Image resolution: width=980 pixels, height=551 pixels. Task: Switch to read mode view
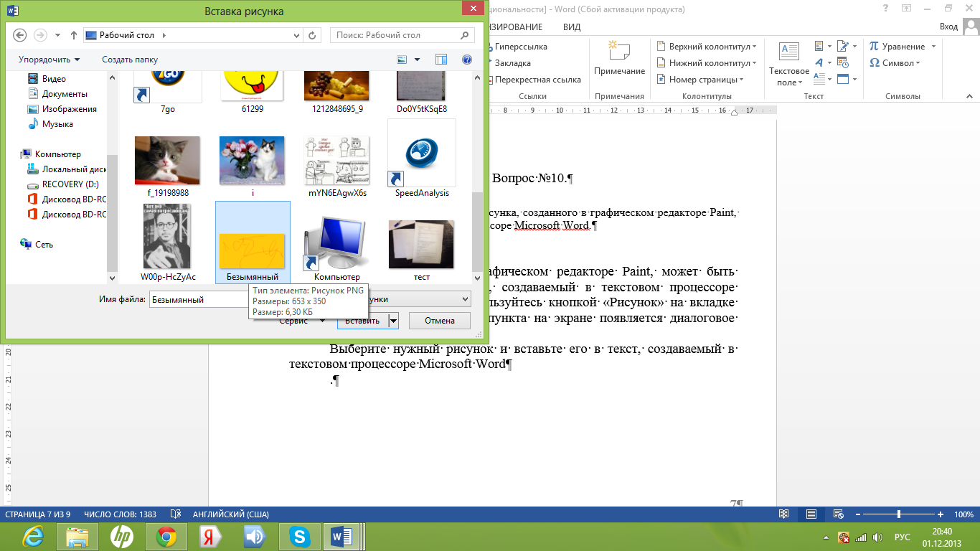pos(783,514)
